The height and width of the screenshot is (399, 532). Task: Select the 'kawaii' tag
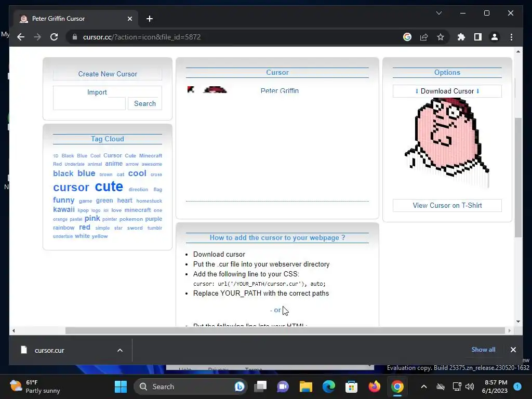tap(64, 210)
